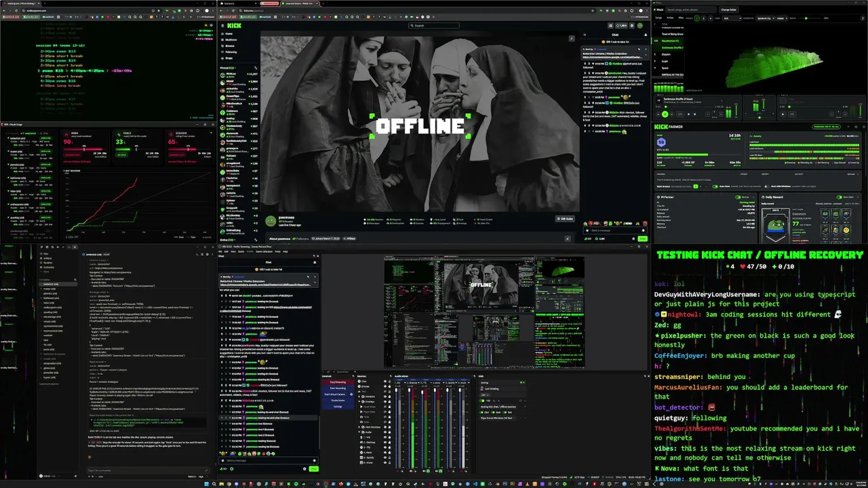Screen dimensions: 868x488
Task: Go back in the Kick browser window
Action: (220, 10)
